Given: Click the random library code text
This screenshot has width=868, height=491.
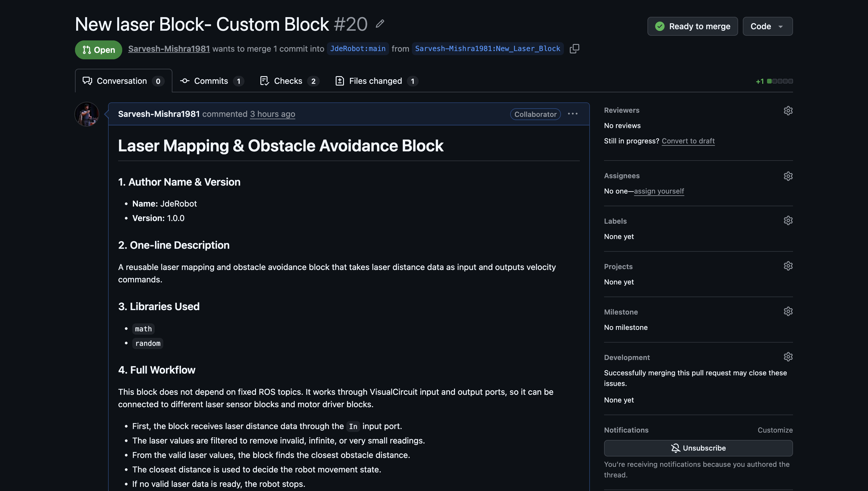Looking at the screenshot, I should [x=147, y=343].
